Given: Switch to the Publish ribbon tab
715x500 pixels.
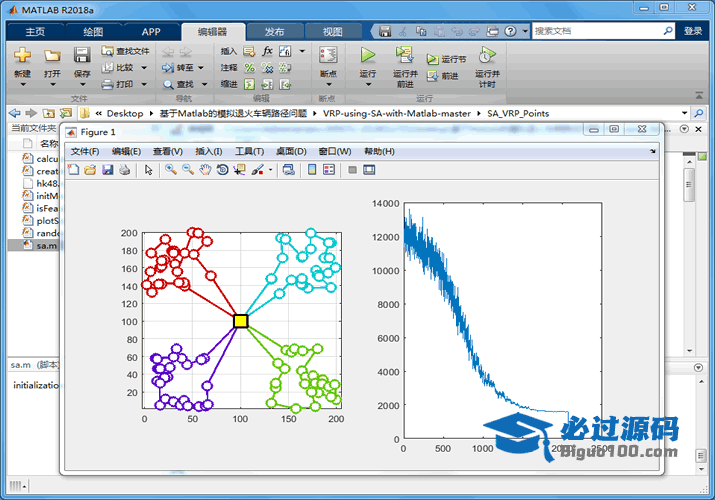Looking at the screenshot, I should tap(275, 31).
